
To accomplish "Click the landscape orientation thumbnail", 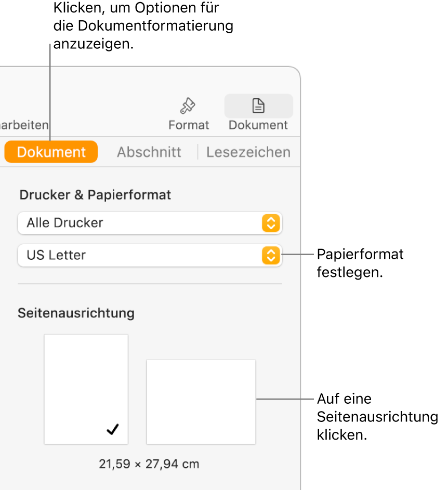I will click(201, 402).
